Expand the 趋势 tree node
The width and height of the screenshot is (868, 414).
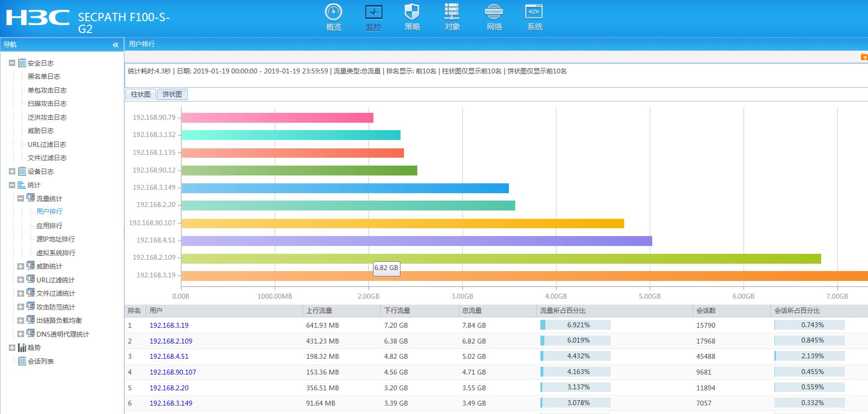[x=12, y=347]
